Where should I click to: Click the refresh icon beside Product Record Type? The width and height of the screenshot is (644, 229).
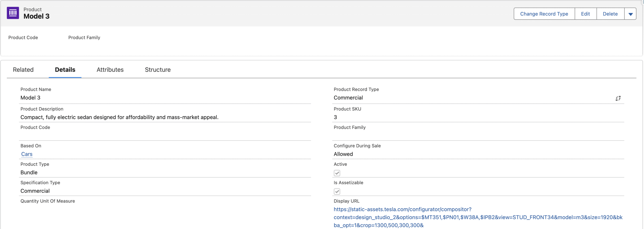618,98
